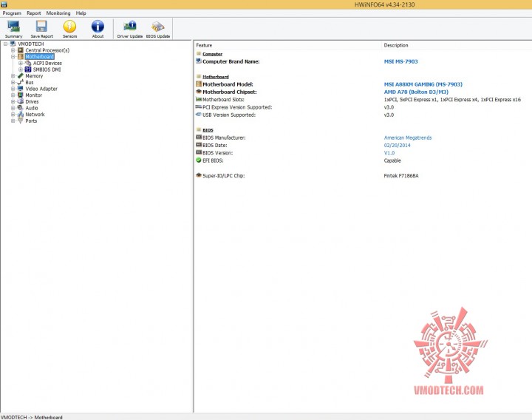Click the Computer Brand Name row
The image size is (532, 420).
point(363,61)
